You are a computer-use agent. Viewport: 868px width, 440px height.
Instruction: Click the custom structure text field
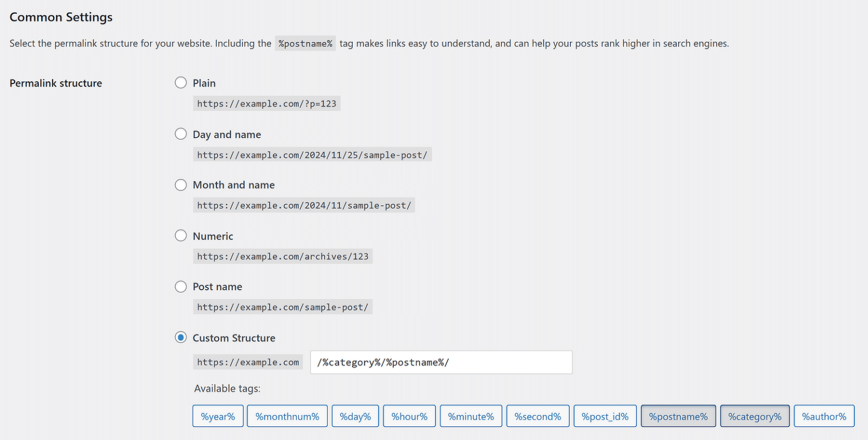[441, 362]
